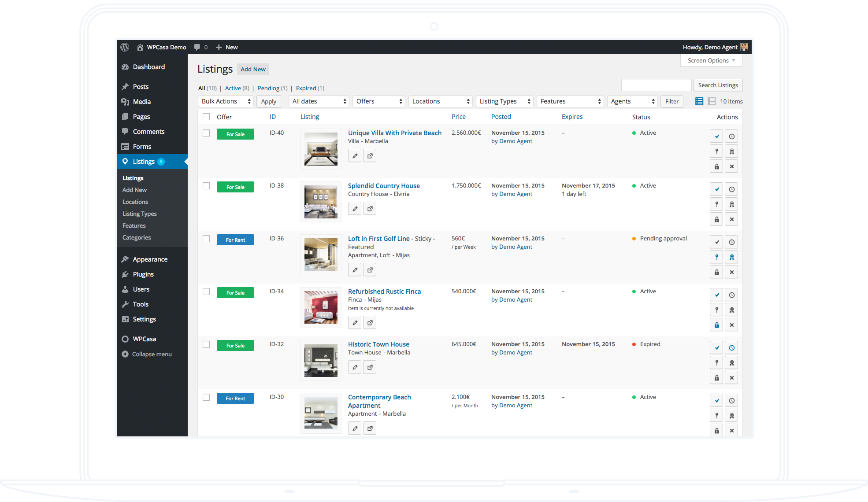Toggle the featured ribbon icon for Unique Villa row
868x502 pixels.
(732, 151)
